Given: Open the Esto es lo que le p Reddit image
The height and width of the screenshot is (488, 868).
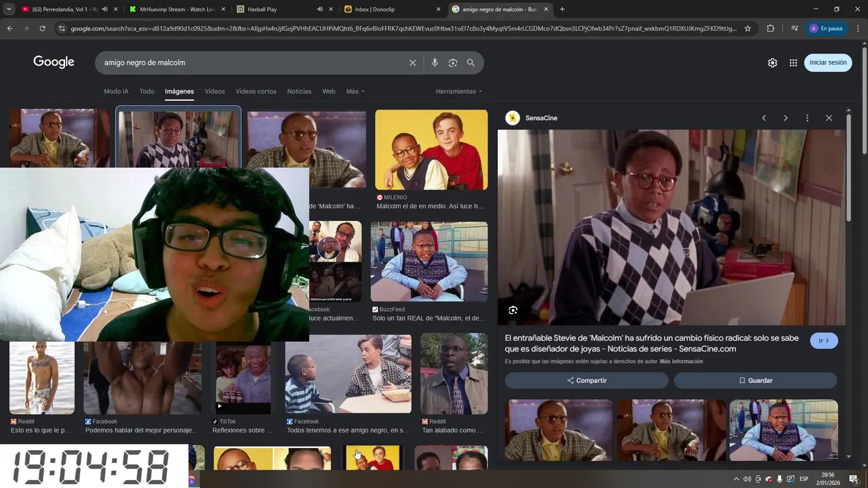Looking at the screenshot, I should click(x=42, y=378).
